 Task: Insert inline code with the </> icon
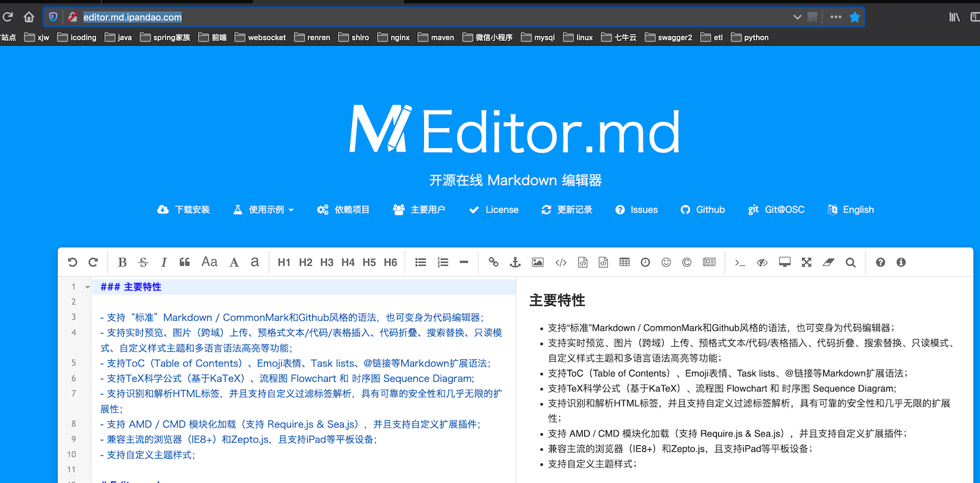tap(561, 263)
